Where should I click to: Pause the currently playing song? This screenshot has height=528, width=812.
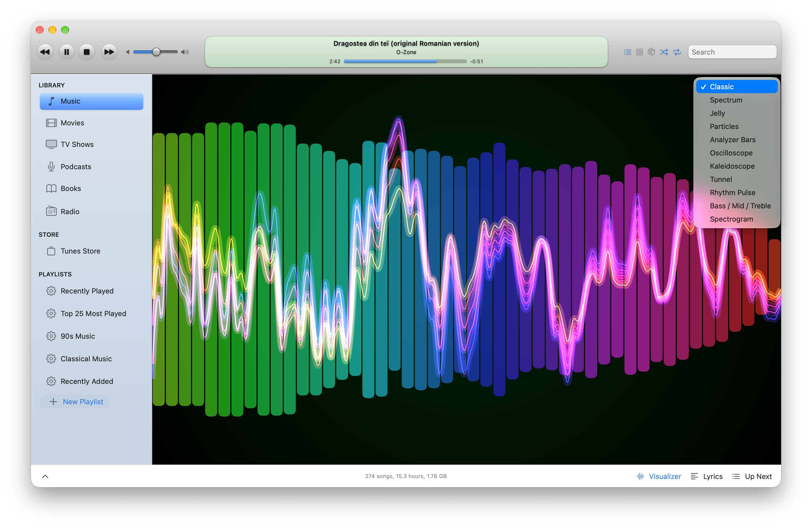pos(66,52)
